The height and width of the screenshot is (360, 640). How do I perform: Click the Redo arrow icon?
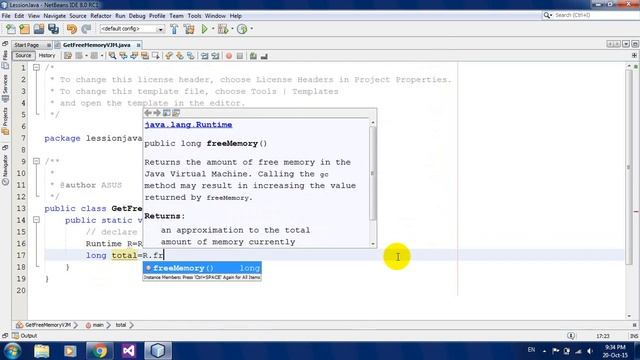[x=86, y=29]
